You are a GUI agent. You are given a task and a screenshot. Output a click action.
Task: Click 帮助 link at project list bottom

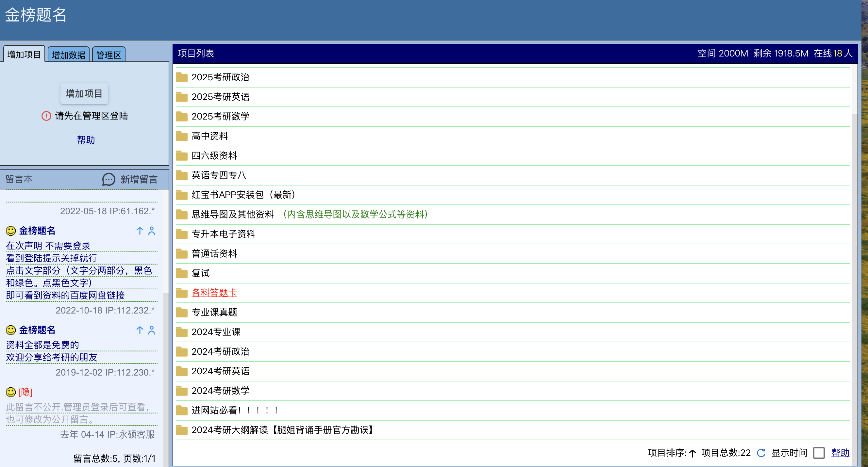(x=840, y=453)
